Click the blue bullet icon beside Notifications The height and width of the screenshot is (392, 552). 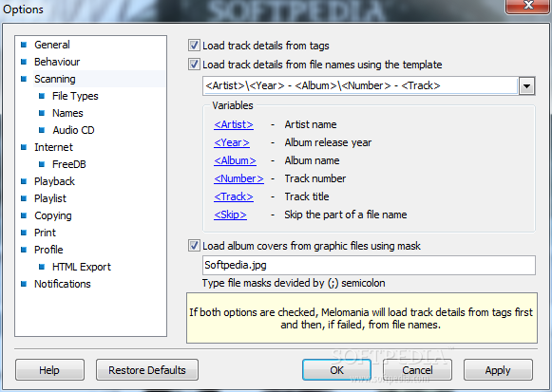(24, 284)
